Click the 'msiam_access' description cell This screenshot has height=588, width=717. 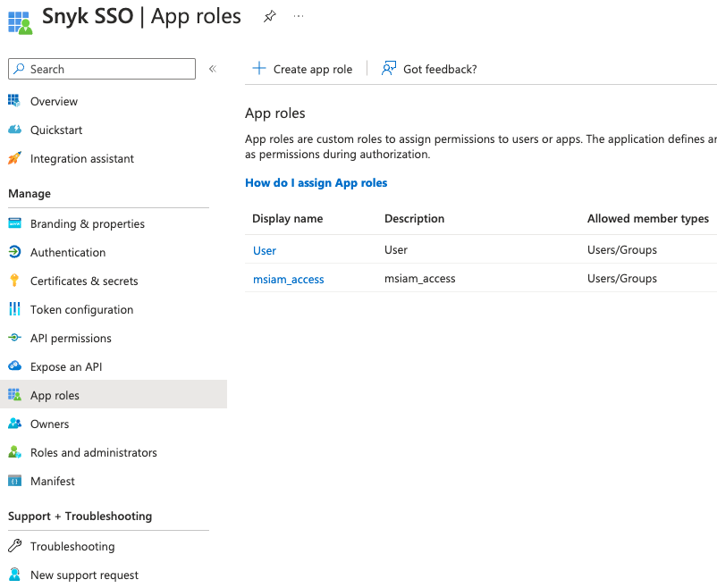(x=420, y=279)
